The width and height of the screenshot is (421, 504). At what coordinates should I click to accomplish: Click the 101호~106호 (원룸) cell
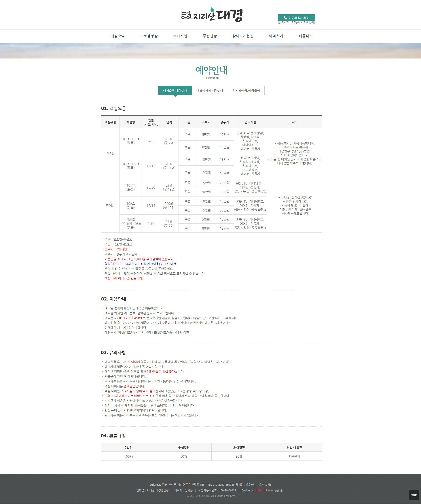tap(131, 141)
